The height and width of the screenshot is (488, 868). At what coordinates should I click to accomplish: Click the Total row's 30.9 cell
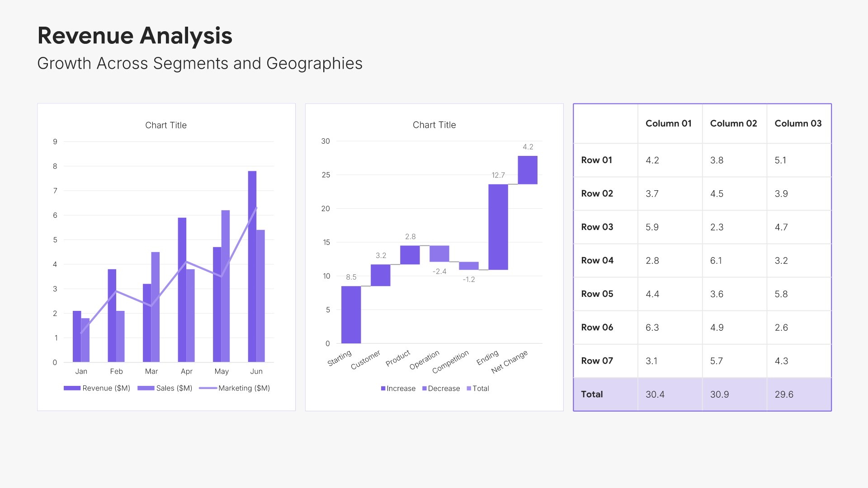tap(719, 394)
